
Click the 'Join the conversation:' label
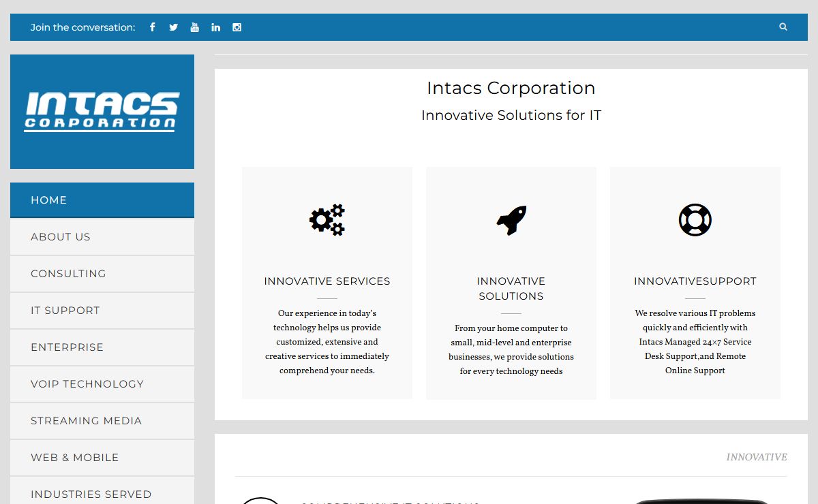pyautogui.click(x=83, y=27)
